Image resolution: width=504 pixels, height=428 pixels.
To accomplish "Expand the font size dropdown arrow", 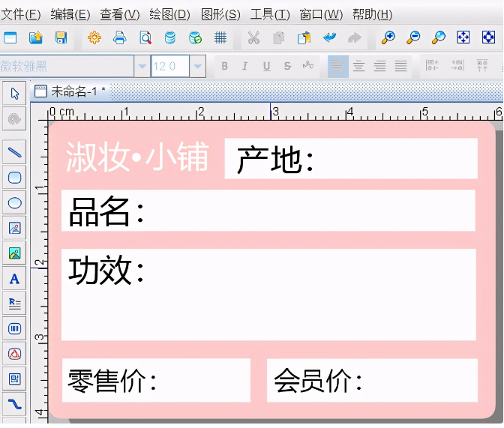I will (x=198, y=66).
